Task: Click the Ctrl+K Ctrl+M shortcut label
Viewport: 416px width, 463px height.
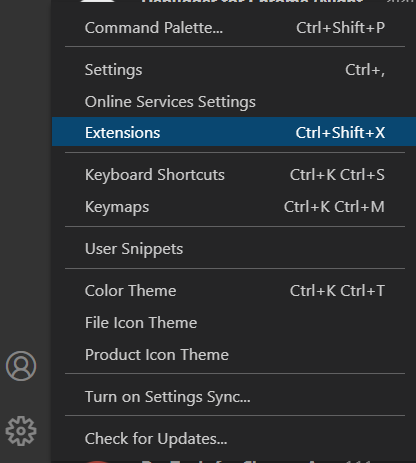Action: [x=334, y=207]
